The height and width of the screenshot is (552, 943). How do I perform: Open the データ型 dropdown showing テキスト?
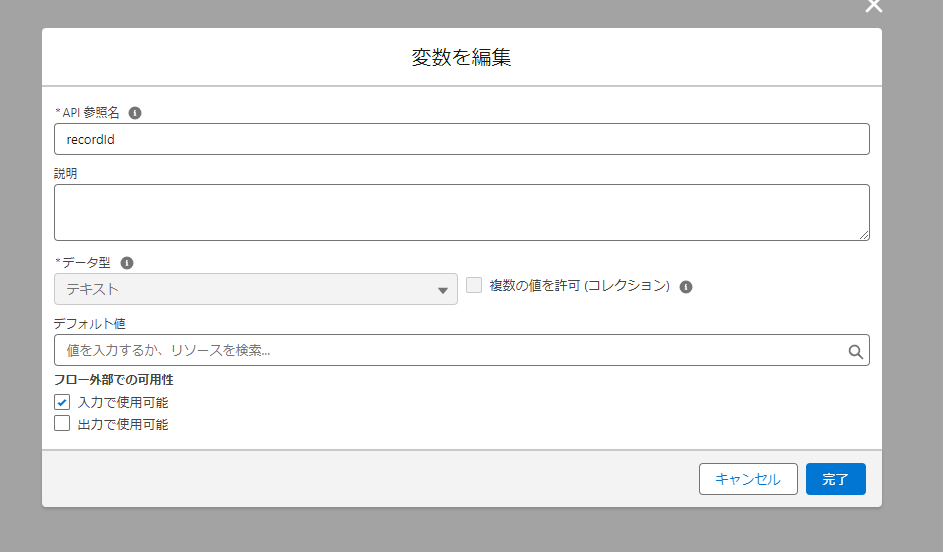pyautogui.click(x=256, y=289)
